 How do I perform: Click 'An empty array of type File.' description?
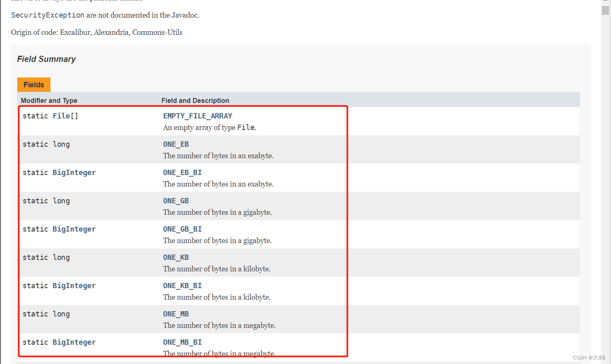210,127
